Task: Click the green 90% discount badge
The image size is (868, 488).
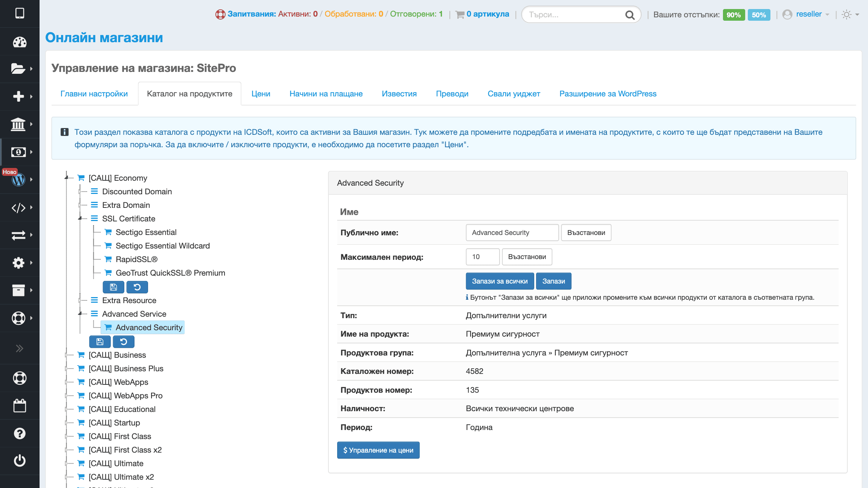Action: coord(733,15)
